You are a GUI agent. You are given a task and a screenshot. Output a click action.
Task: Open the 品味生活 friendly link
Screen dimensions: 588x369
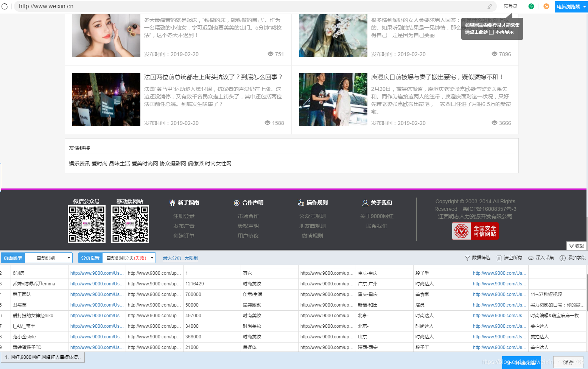click(x=120, y=163)
